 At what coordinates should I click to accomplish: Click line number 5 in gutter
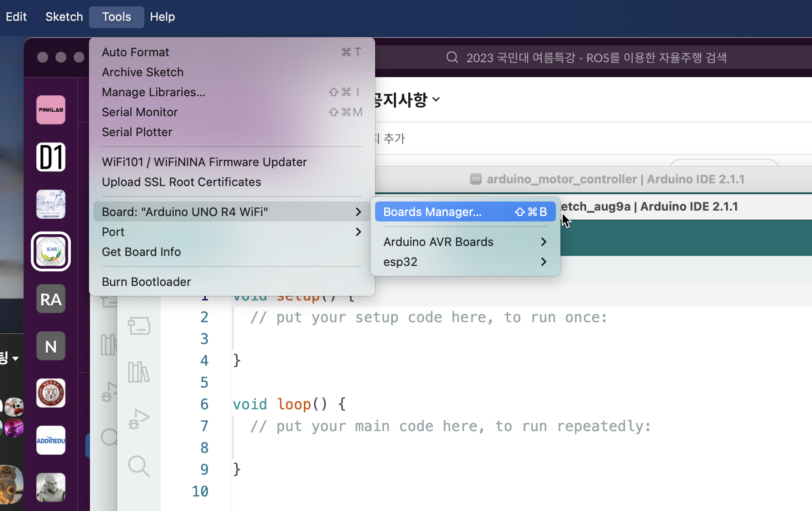click(204, 383)
